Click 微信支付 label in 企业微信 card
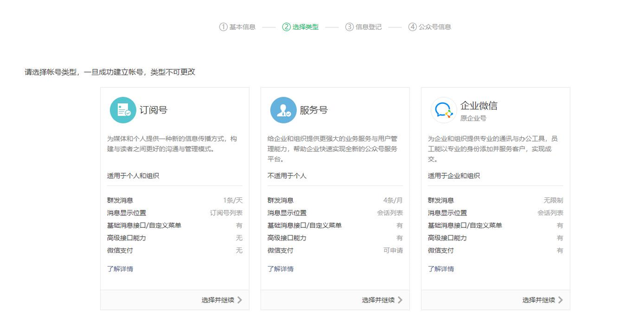 click(441, 250)
